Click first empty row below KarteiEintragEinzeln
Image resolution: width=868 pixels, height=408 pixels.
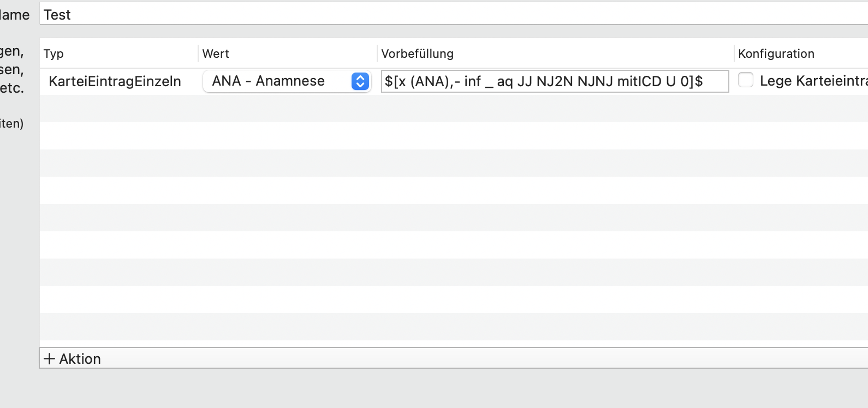454,109
